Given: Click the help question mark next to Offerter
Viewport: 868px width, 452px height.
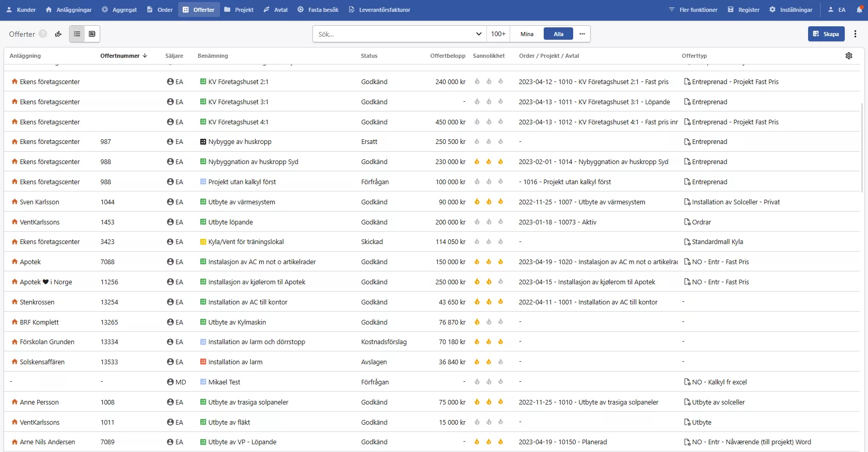Looking at the screenshot, I should tap(43, 34).
